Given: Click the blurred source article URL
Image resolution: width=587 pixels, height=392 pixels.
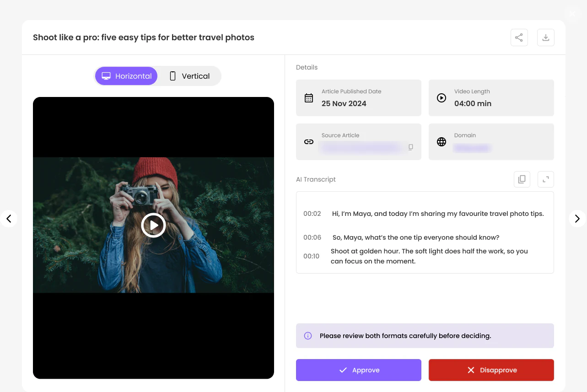Looking at the screenshot, I should point(361,147).
